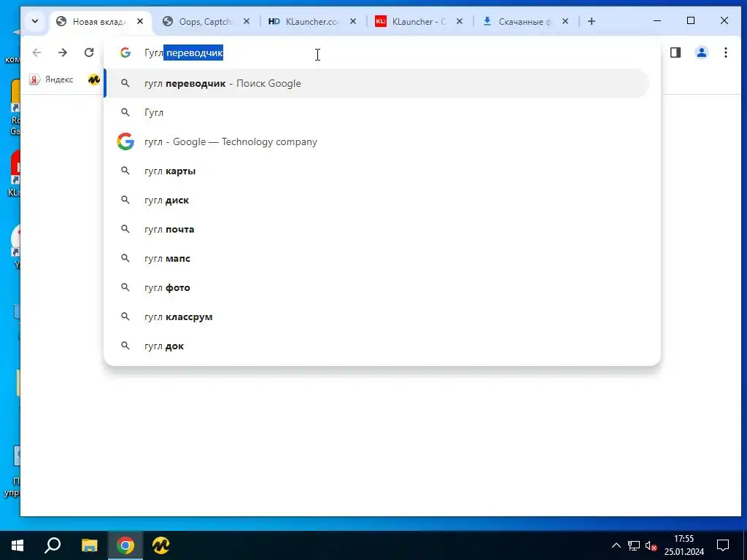Select the гугл классрум suggestion
The image size is (747, 560).
(376, 316)
